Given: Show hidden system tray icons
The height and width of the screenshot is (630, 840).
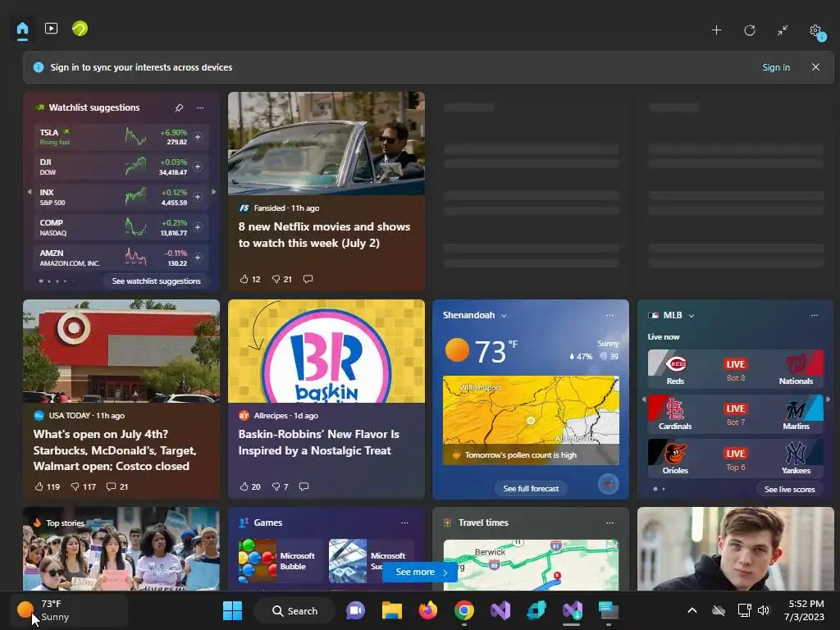Looking at the screenshot, I should 692,610.
